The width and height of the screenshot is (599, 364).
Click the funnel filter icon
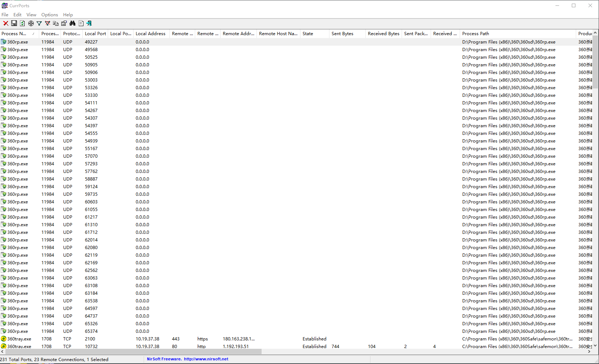tap(39, 23)
